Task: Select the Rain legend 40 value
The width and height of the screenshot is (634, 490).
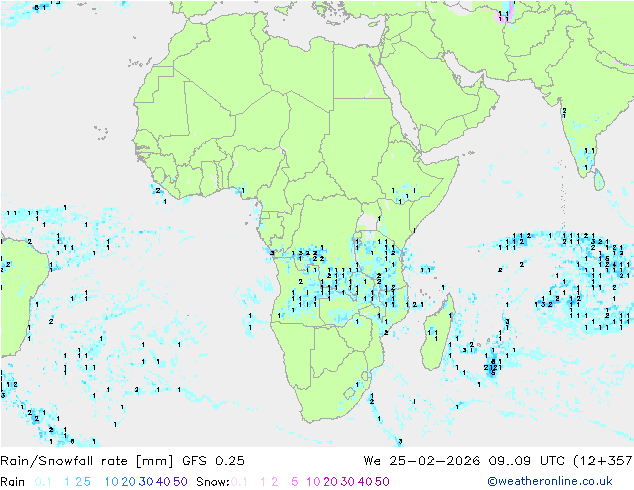Action: (163, 482)
